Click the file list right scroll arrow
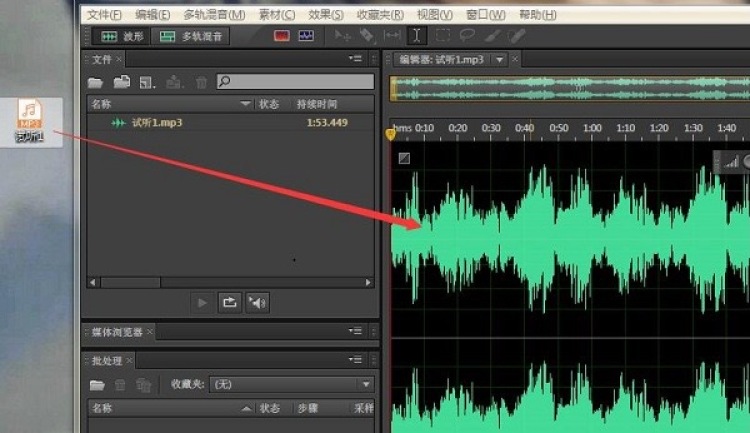Screen dimensions: 750x433 [x=368, y=282]
